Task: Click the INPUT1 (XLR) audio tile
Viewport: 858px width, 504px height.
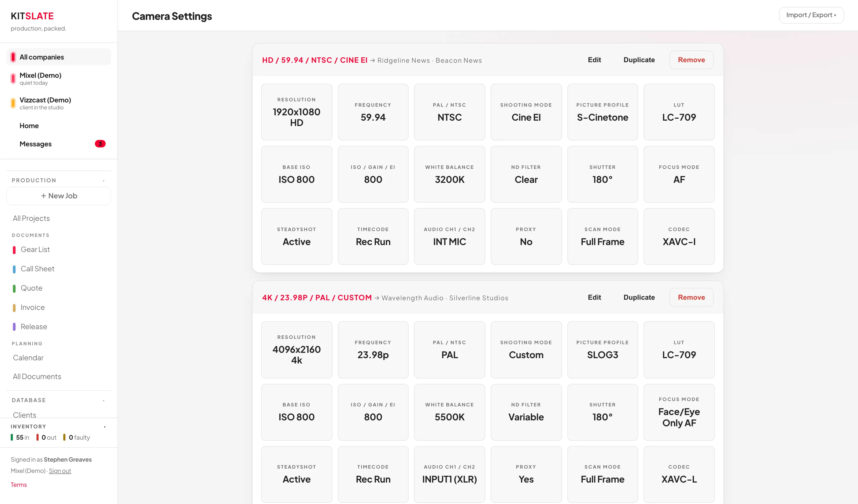Action: (449, 474)
